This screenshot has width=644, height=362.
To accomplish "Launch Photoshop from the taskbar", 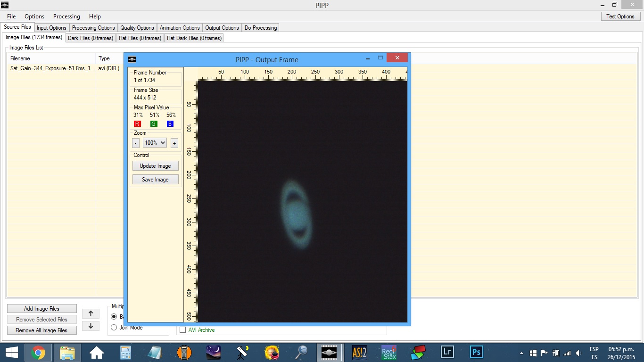I will (477, 352).
